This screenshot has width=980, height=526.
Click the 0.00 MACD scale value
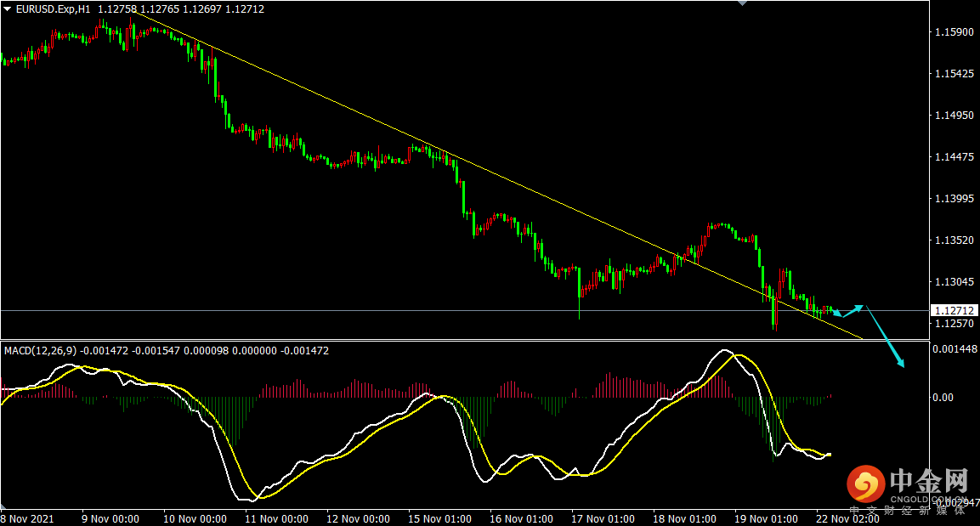(943, 398)
